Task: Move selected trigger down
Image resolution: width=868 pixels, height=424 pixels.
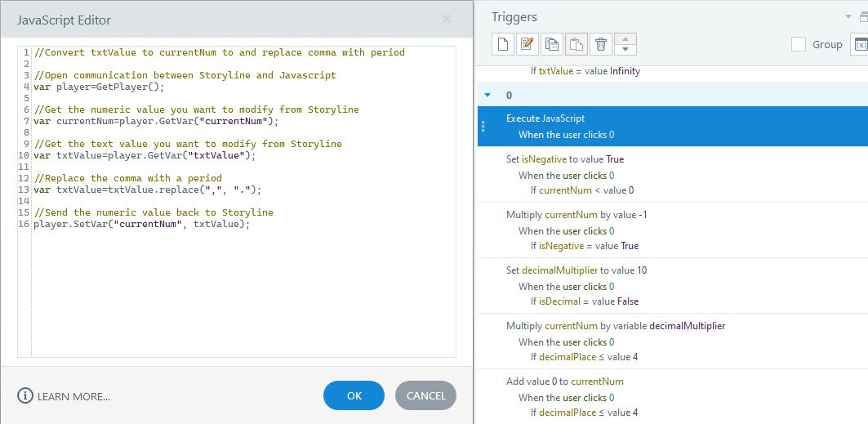Action: [x=625, y=50]
